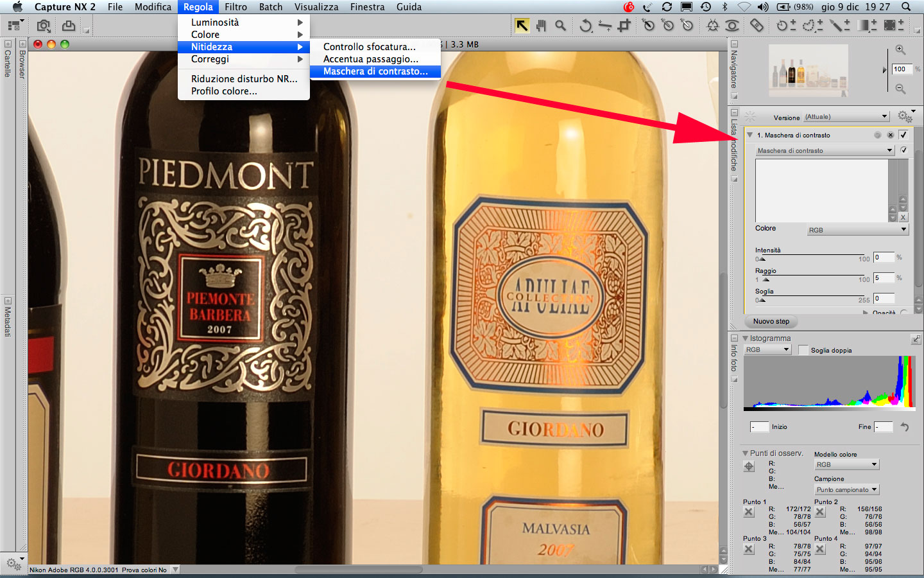Remove Punto 1 watch point
The width and height of the screenshot is (924, 578).
click(749, 512)
